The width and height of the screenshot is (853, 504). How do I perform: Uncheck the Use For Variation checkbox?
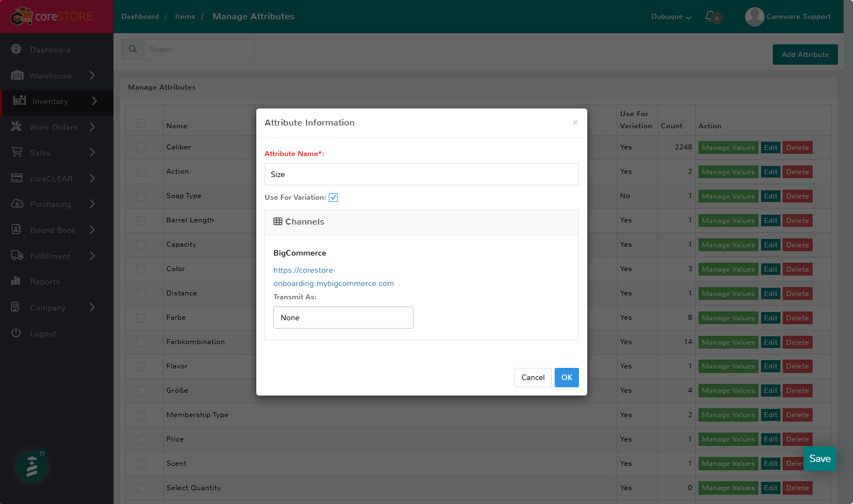pyautogui.click(x=333, y=198)
